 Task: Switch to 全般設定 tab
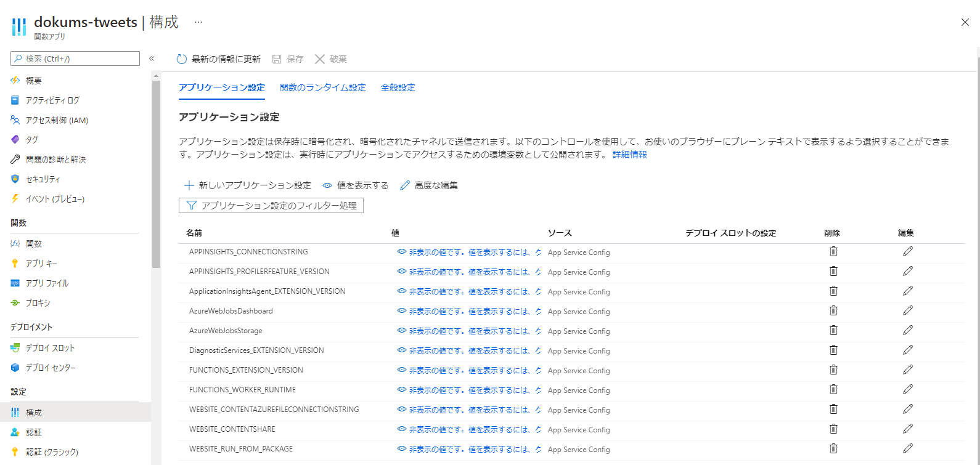point(398,87)
